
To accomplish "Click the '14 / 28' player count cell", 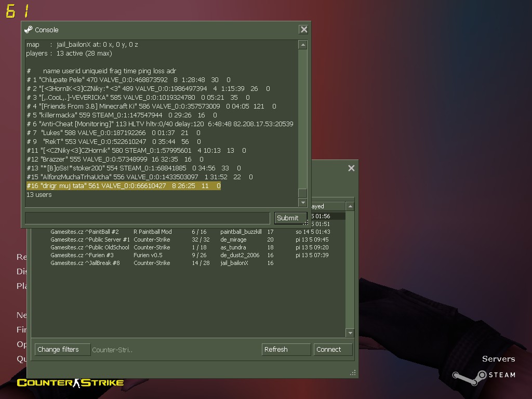I will tap(201, 263).
